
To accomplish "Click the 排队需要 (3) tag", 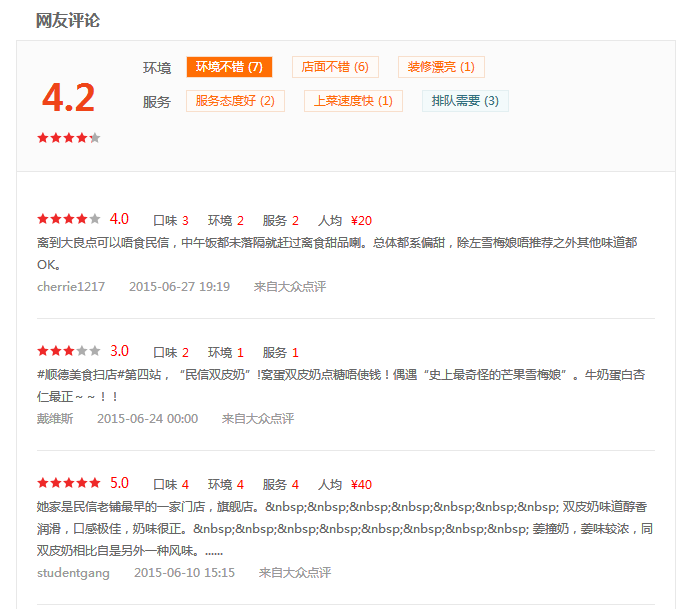I will (465, 101).
